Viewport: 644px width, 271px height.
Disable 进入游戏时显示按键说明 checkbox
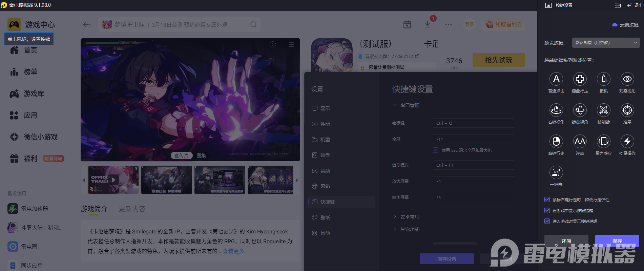547,221
